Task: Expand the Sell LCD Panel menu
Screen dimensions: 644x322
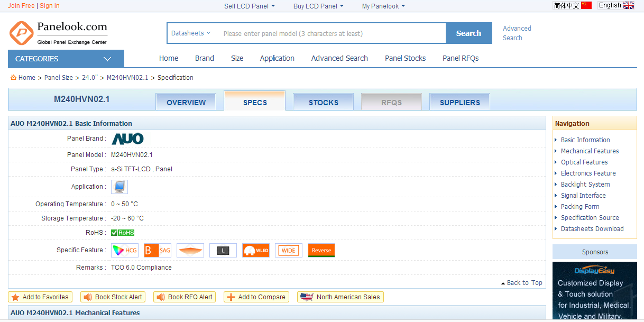Action: click(x=250, y=6)
